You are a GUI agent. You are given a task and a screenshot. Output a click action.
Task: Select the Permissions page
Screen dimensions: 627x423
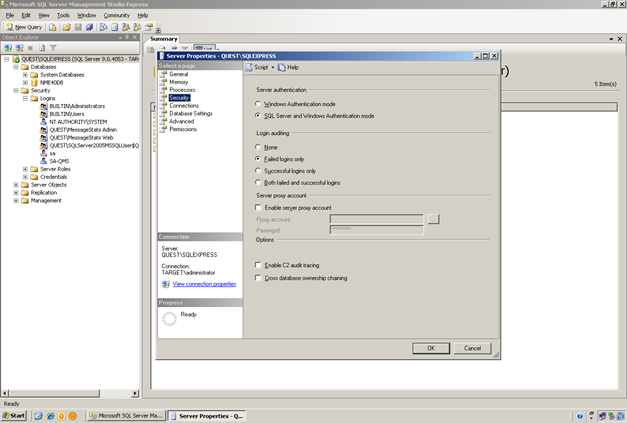[x=183, y=129]
